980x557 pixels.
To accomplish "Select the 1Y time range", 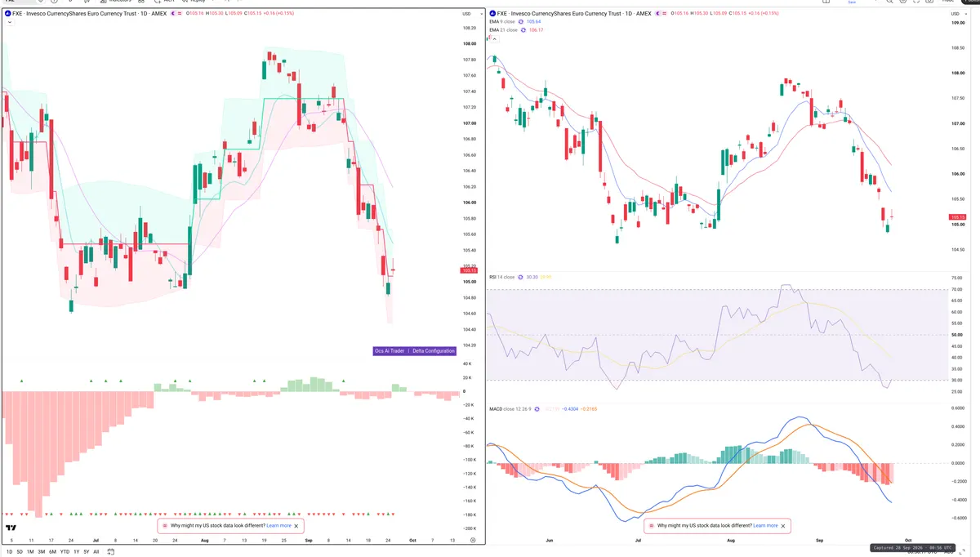I will pos(76,552).
